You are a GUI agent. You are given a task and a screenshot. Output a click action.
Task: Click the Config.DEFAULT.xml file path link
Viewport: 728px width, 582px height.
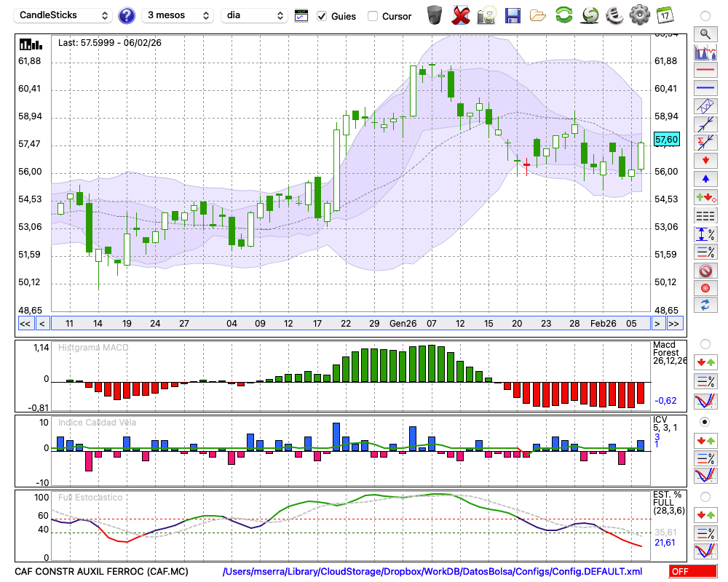point(432,572)
